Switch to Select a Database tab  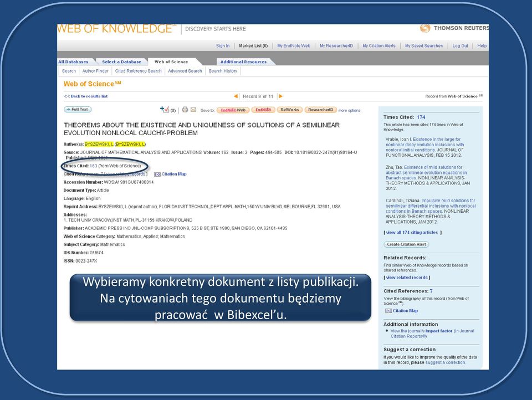click(x=121, y=61)
